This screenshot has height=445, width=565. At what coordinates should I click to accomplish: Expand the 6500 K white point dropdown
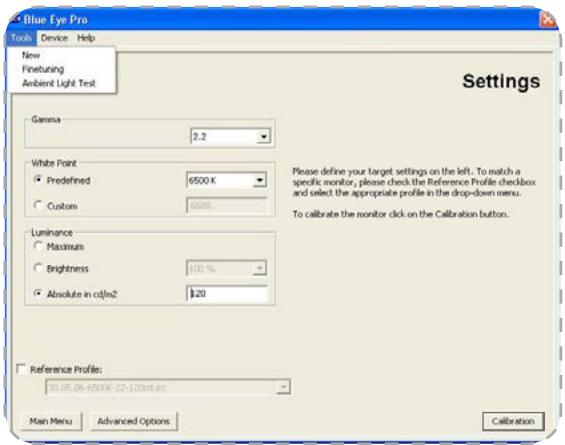click(x=259, y=180)
